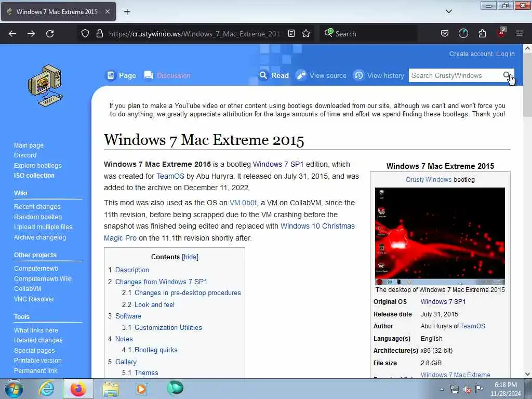Open What links here tool link
Viewport: 532px width, 399px height.
pos(36,330)
